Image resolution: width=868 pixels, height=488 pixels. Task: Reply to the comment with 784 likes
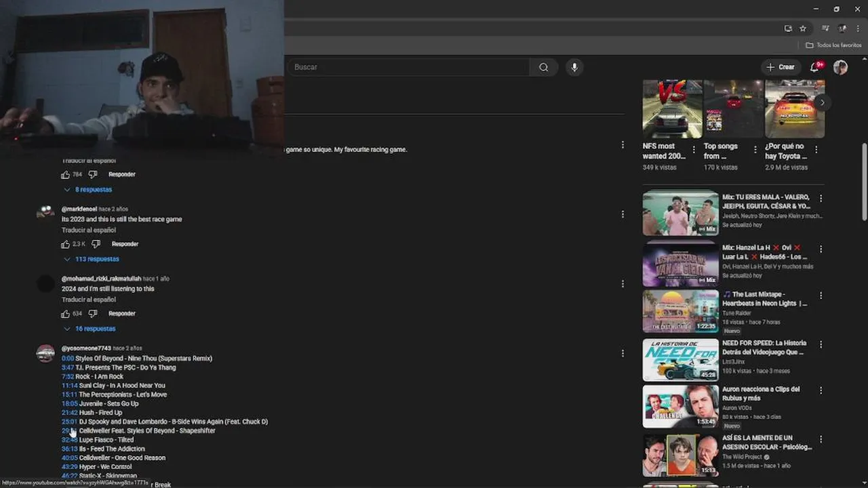click(x=122, y=174)
